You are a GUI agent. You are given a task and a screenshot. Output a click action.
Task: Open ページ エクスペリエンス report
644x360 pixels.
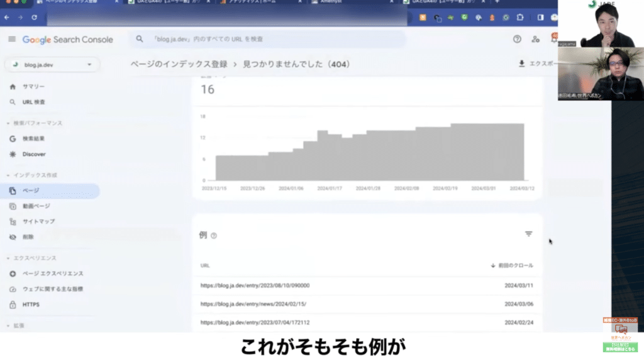[x=53, y=274]
